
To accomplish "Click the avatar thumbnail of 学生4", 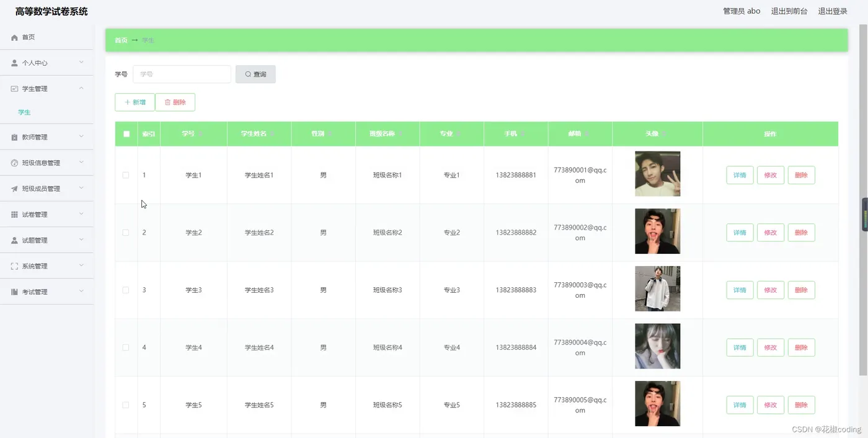I will pos(657,346).
